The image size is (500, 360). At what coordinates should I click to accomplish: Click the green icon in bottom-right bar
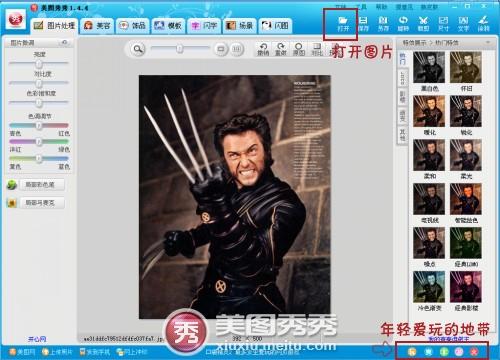coord(444,352)
